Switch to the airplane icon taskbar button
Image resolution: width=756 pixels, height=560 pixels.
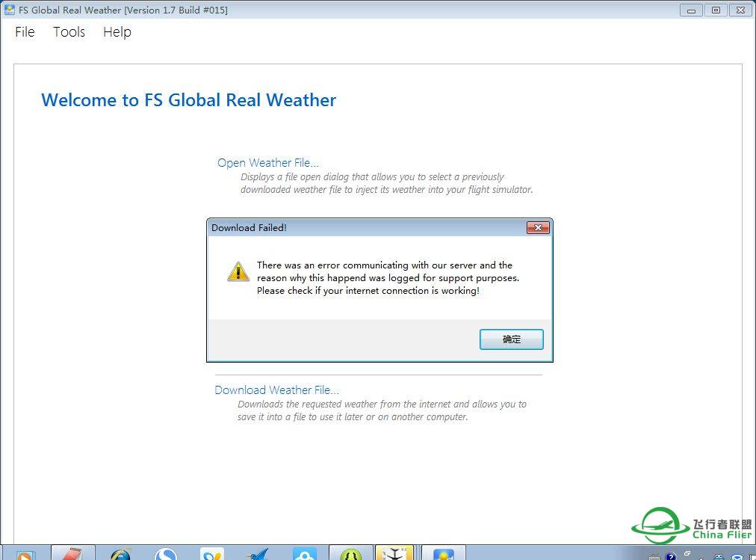394,553
